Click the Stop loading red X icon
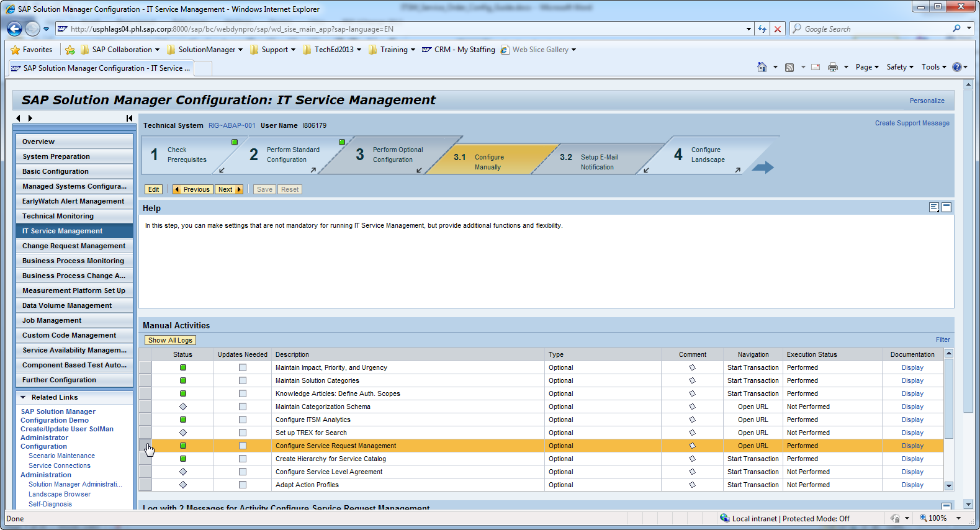This screenshot has width=980, height=530. click(777, 29)
